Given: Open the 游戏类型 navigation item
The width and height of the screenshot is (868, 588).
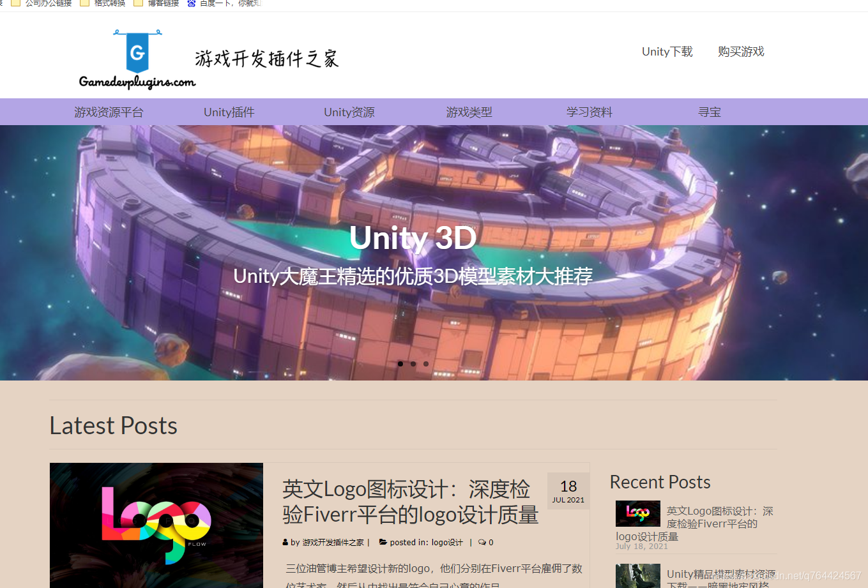Looking at the screenshot, I should pyautogui.click(x=469, y=112).
